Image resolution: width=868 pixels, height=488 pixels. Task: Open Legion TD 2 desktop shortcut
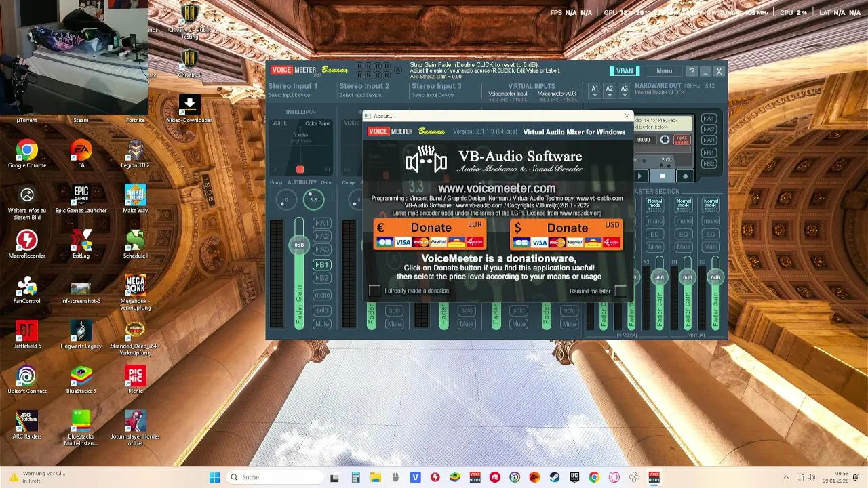coord(135,154)
